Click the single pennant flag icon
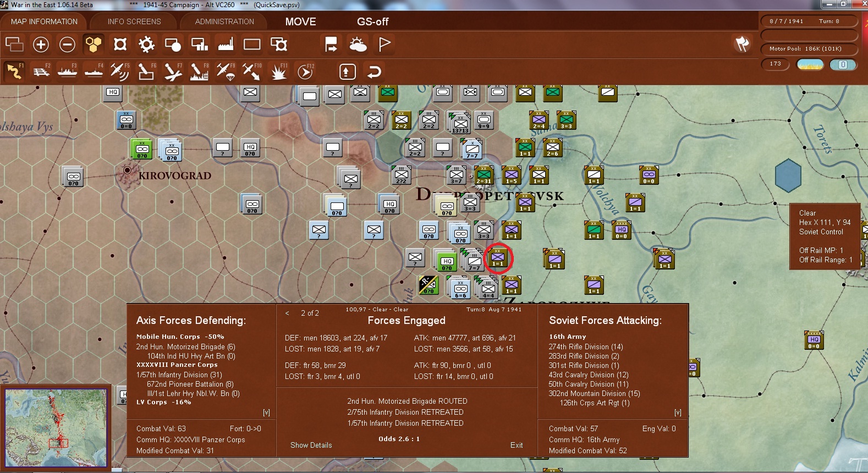The image size is (868, 473). tap(384, 44)
